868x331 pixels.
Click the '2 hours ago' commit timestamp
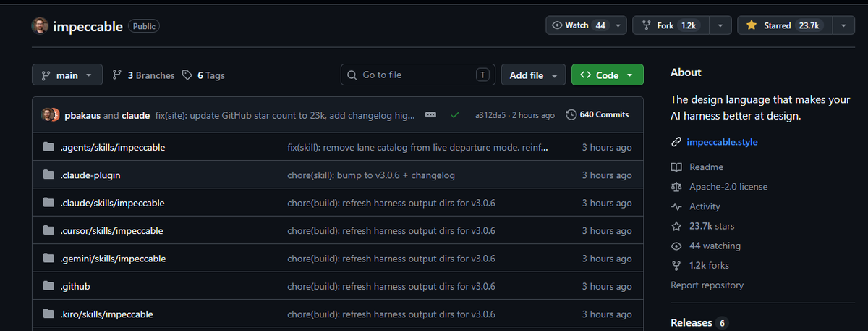click(x=534, y=115)
